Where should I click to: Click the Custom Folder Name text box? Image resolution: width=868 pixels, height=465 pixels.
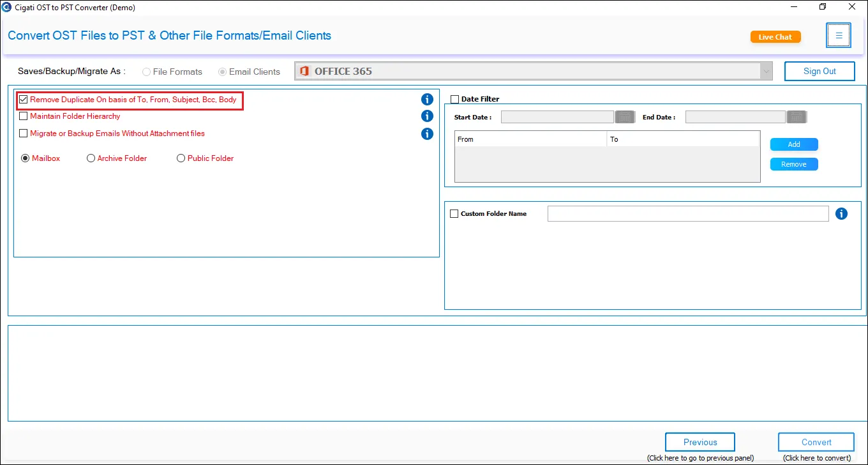[688, 214]
